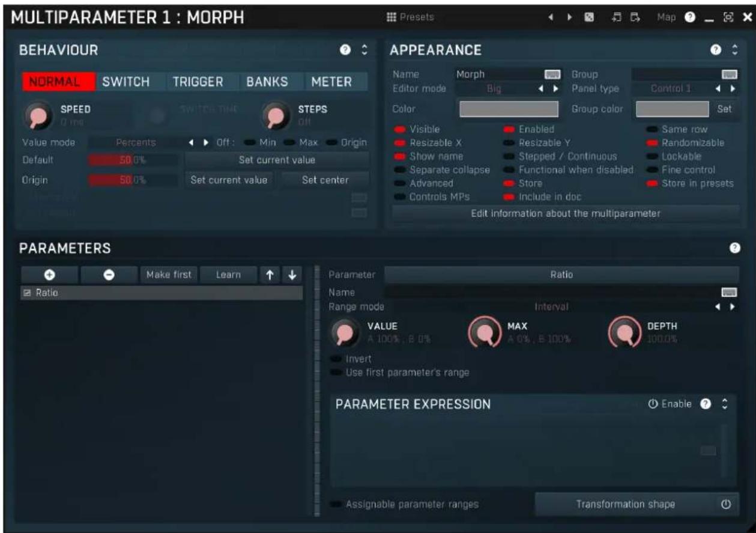
Task: Click Edit information about the multiparameter
Action: click(x=565, y=213)
